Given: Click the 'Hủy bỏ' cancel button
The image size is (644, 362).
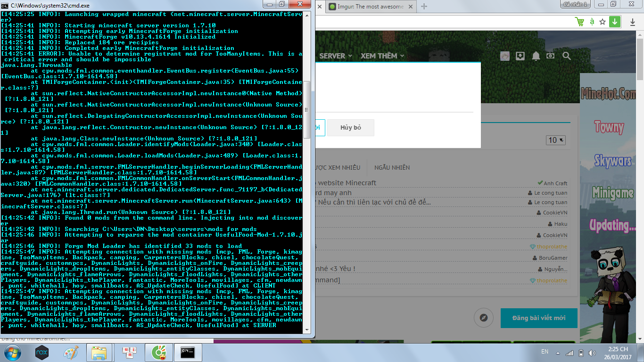Looking at the screenshot, I should pyautogui.click(x=351, y=128).
